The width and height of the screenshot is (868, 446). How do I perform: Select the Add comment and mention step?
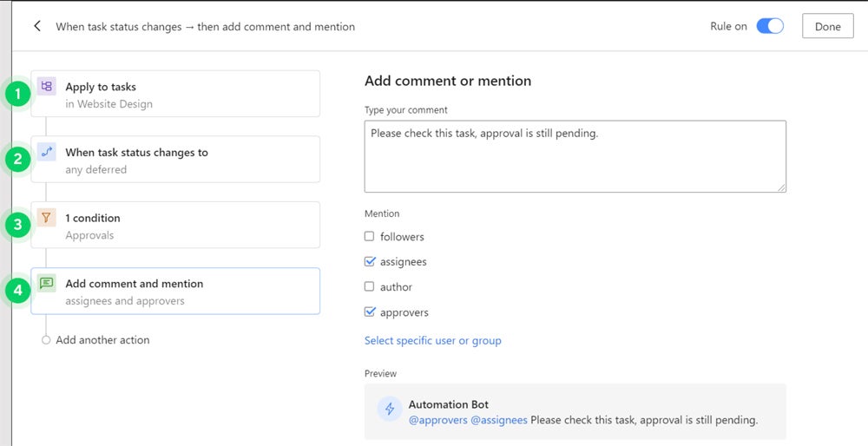(175, 291)
